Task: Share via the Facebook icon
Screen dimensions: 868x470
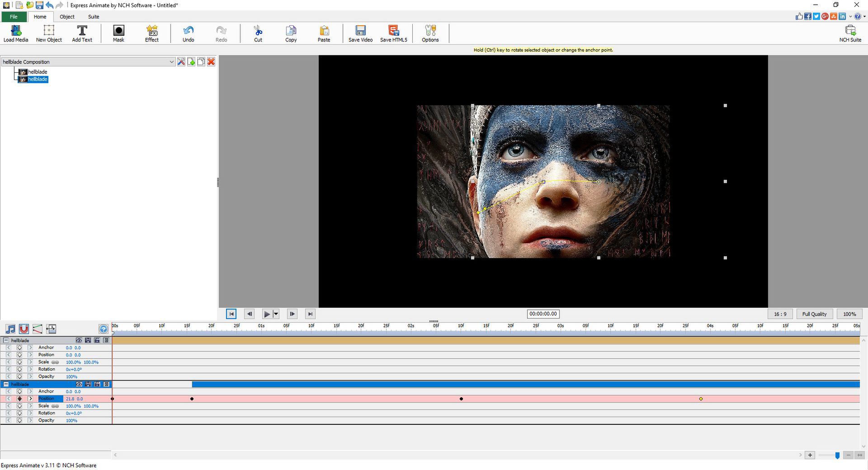Action: pos(808,16)
